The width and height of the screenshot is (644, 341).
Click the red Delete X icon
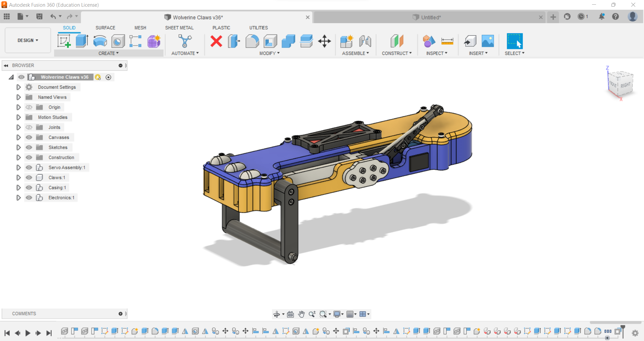[216, 41]
